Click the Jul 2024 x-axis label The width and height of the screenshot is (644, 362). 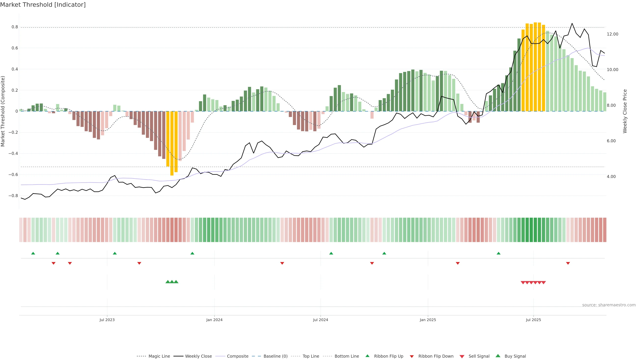tap(320, 320)
